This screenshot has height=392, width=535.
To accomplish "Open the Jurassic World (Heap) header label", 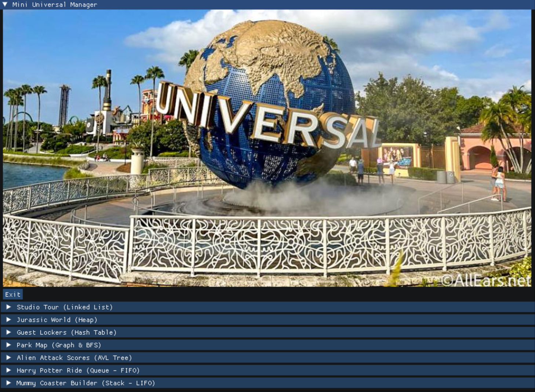I will 57,320.
